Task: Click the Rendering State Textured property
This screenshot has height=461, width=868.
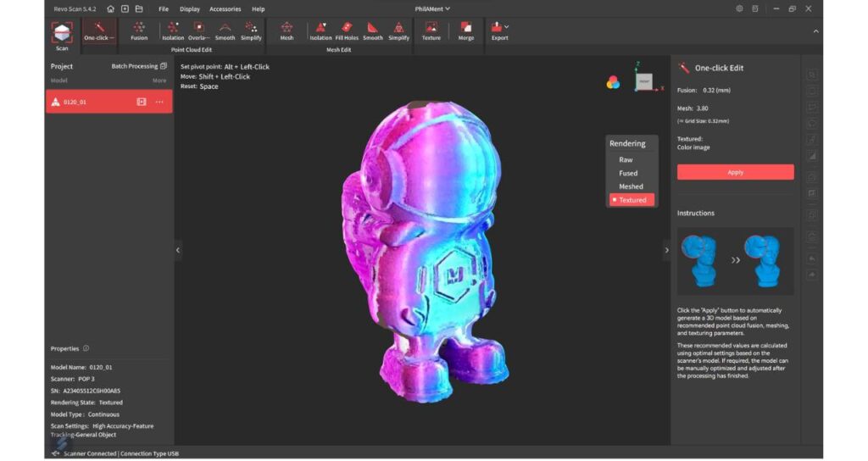Action: [86, 403]
